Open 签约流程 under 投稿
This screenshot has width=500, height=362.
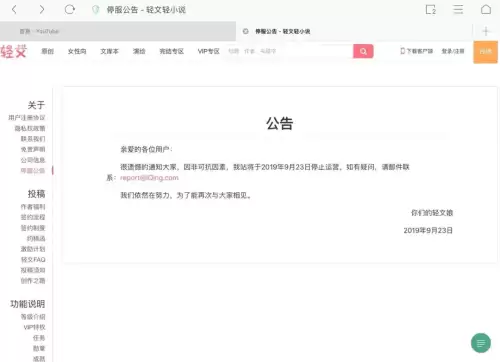pyautogui.click(x=33, y=217)
